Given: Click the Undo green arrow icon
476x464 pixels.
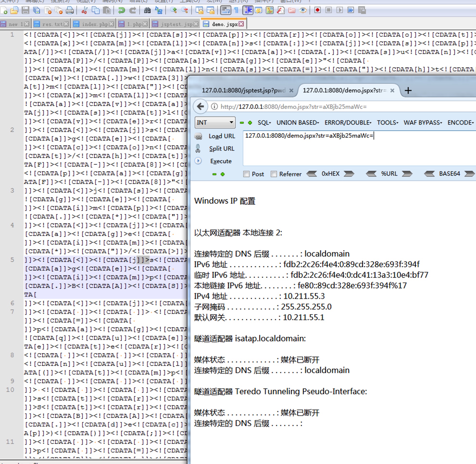Looking at the screenshot, I should click(121, 10).
